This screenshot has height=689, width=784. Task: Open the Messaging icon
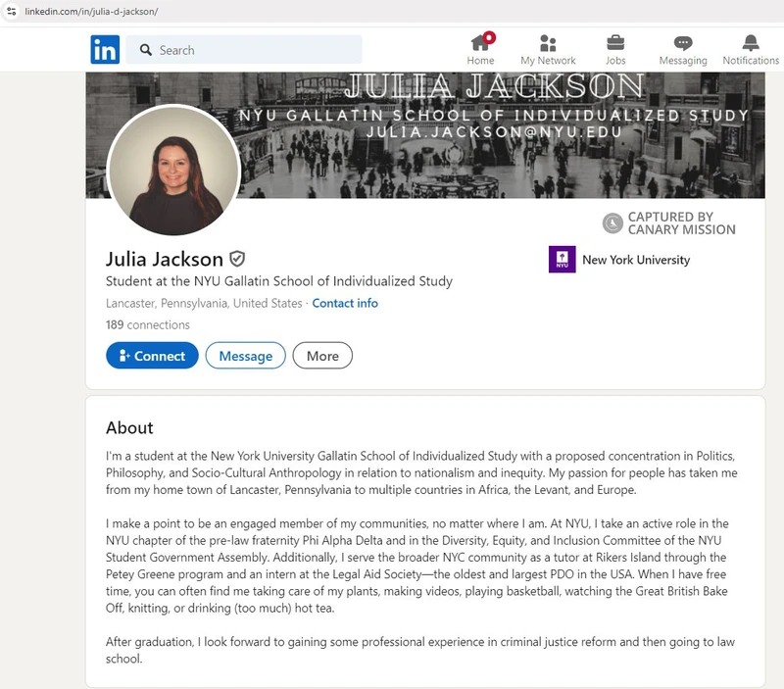click(683, 43)
